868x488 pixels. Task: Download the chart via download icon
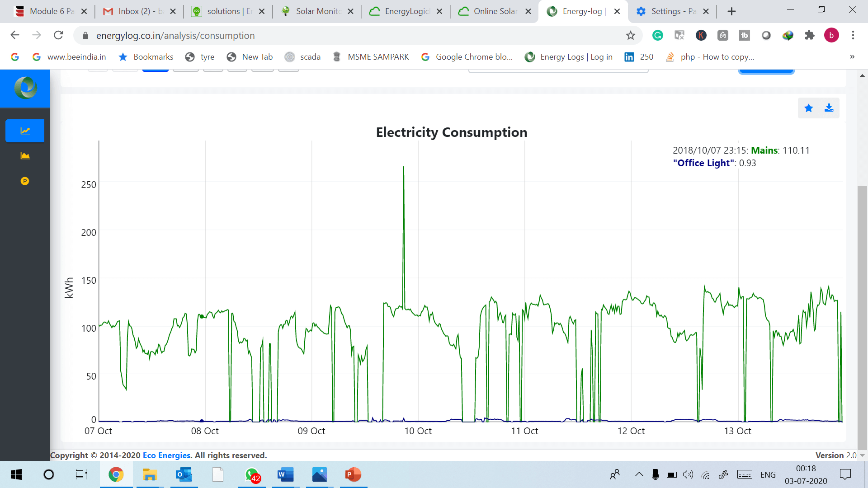coord(829,108)
